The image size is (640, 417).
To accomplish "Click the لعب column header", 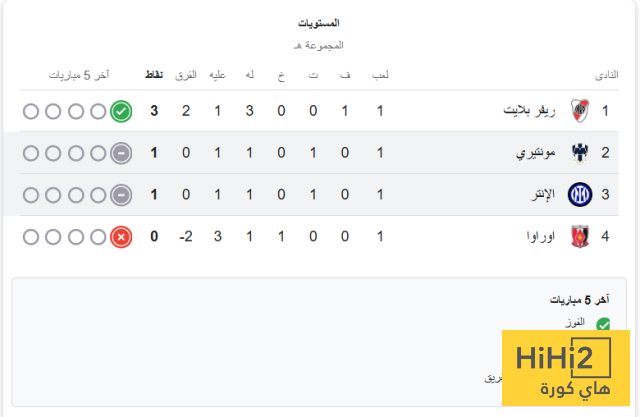I will coord(380,75).
